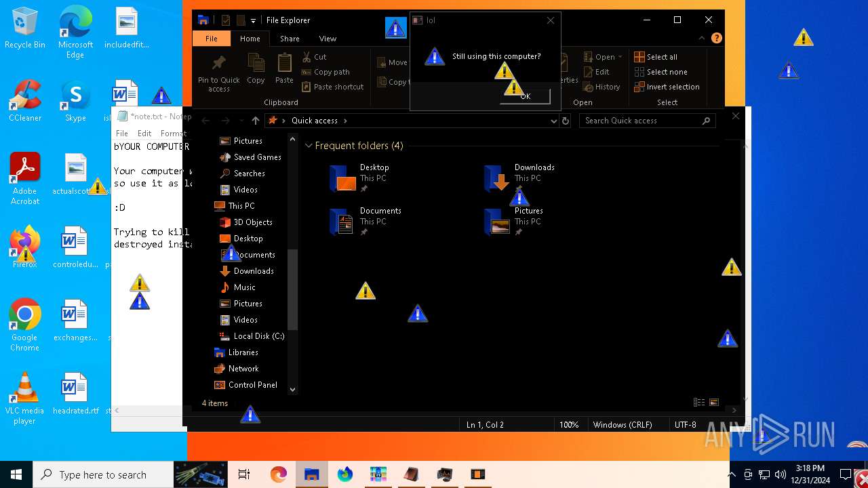Select the Microsoft Edge desktop icon
868x488 pixels.
coord(75,33)
